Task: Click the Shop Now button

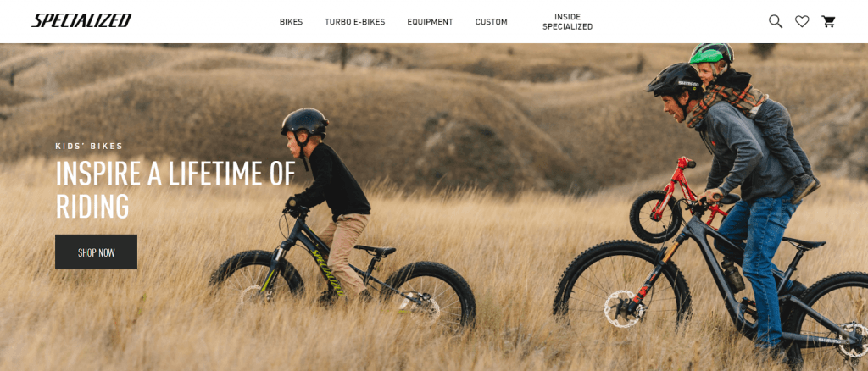Action: (x=97, y=252)
